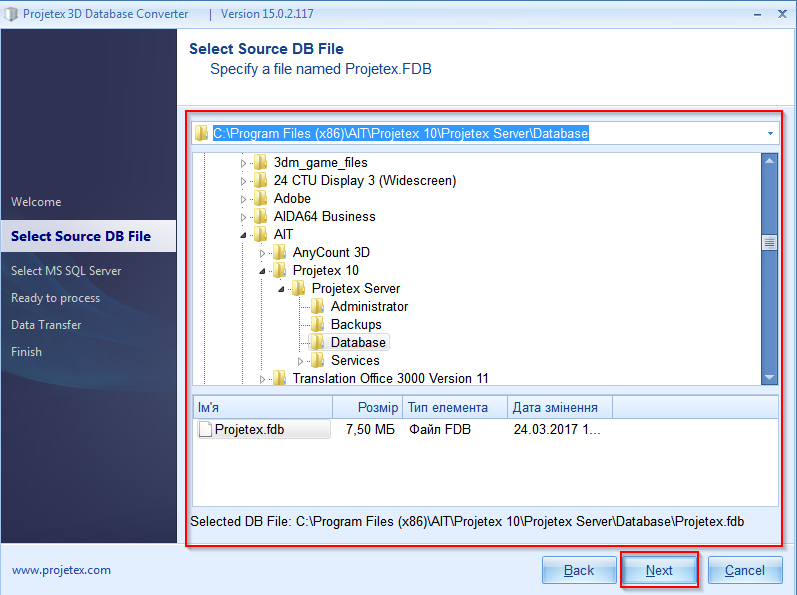Expand the 3dm_game_files folder
This screenshot has height=595, width=797.
point(243,164)
